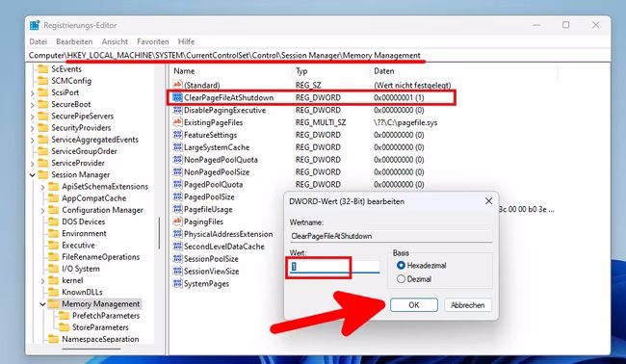Select the SessionViewSize DWORD icon
This screenshot has height=364, width=626.
[x=177, y=271]
